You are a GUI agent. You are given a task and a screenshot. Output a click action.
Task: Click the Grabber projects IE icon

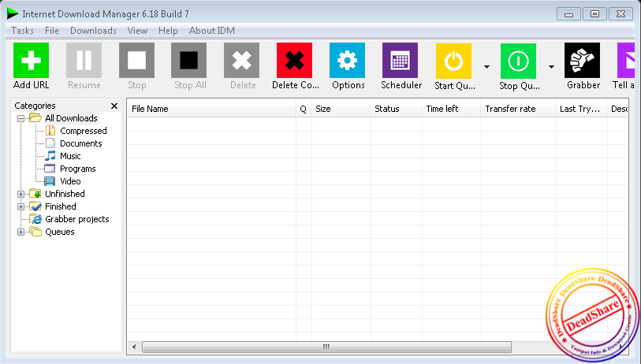pos(35,219)
